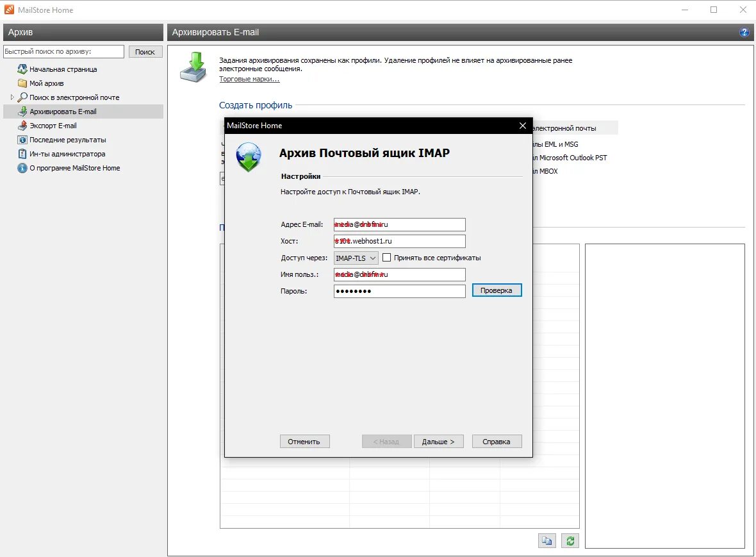This screenshot has height=557, width=756.
Task: Open Ин-ты администратора in the sidebar
Action: coord(67,154)
